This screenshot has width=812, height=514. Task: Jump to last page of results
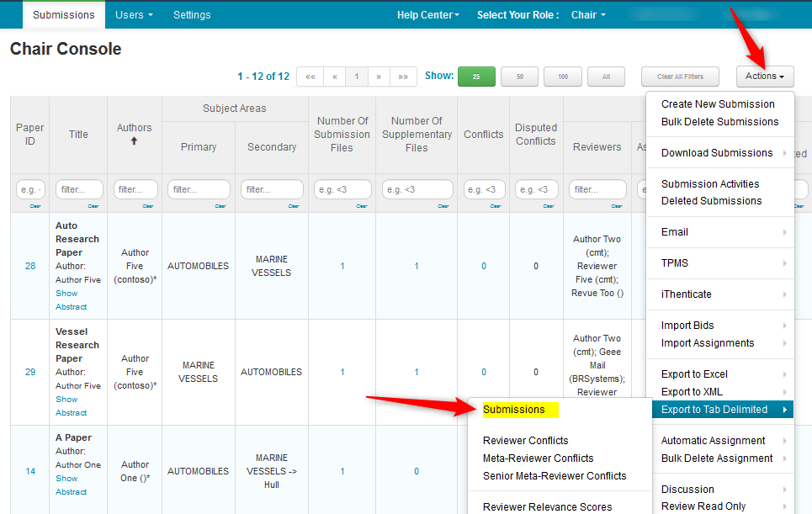click(x=403, y=77)
